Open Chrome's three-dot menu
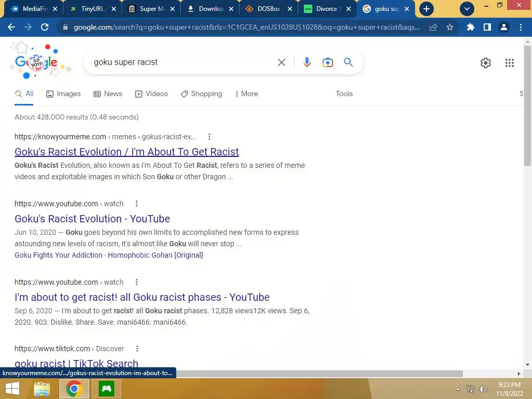The image size is (532, 399). 521,27
